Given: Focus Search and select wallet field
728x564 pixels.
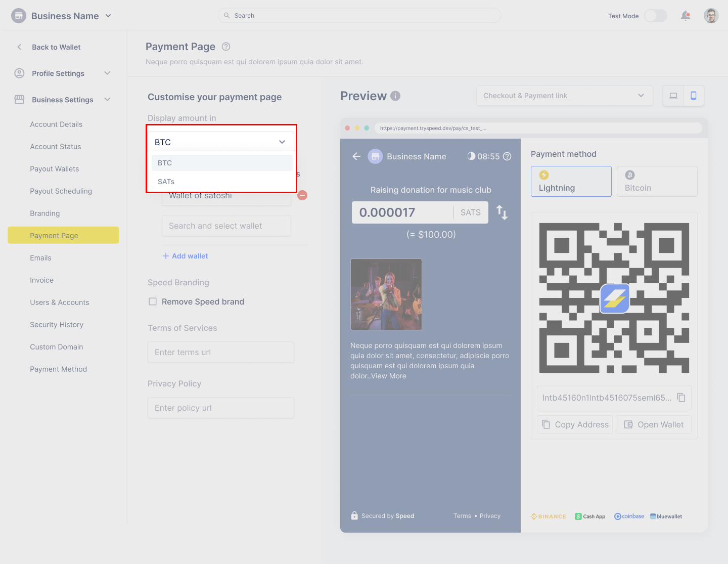Looking at the screenshot, I should pyautogui.click(x=226, y=226).
